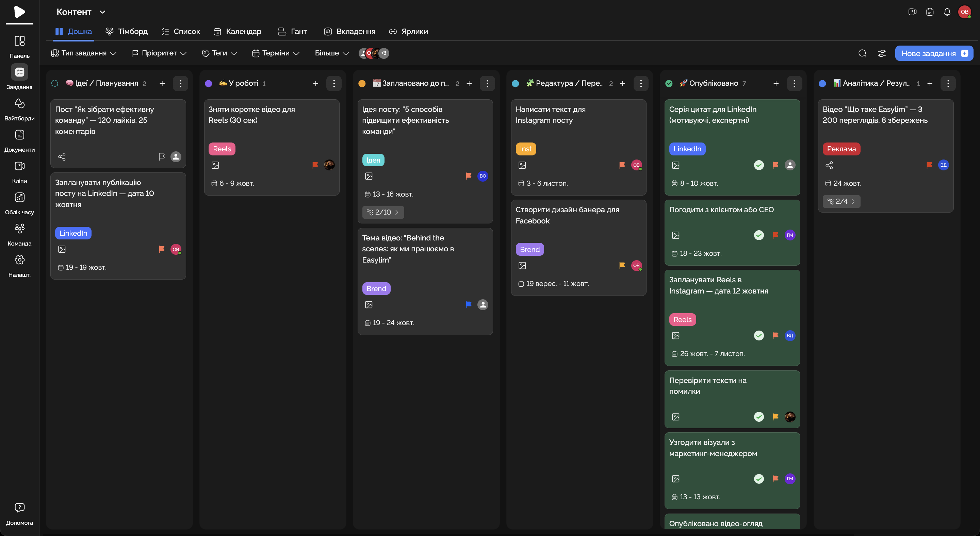Click the purple status circle of У роботі
The image size is (980, 536).
(x=209, y=84)
